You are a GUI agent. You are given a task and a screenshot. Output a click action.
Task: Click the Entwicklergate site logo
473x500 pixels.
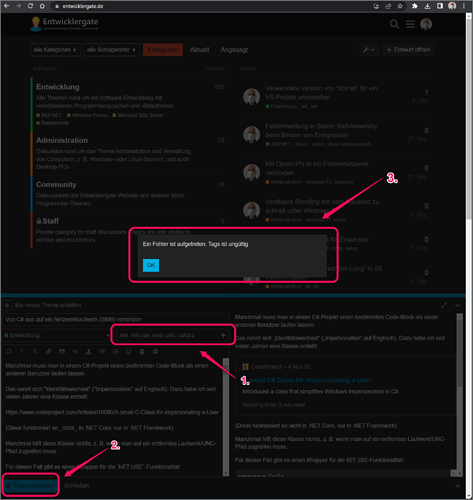pos(64,24)
